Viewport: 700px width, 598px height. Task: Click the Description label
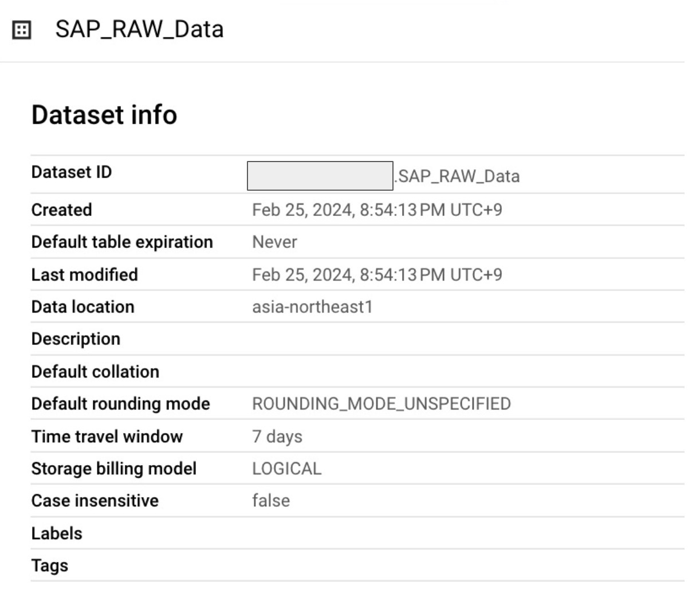coord(76,339)
